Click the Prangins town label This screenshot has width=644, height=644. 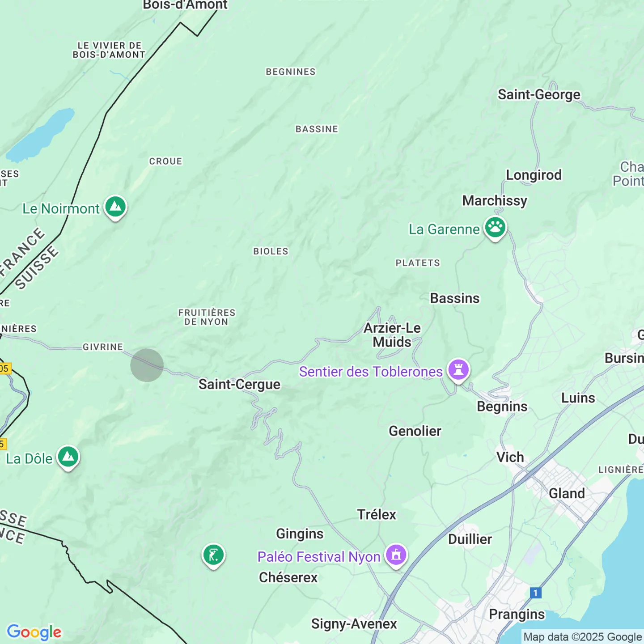[x=517, y=614]
